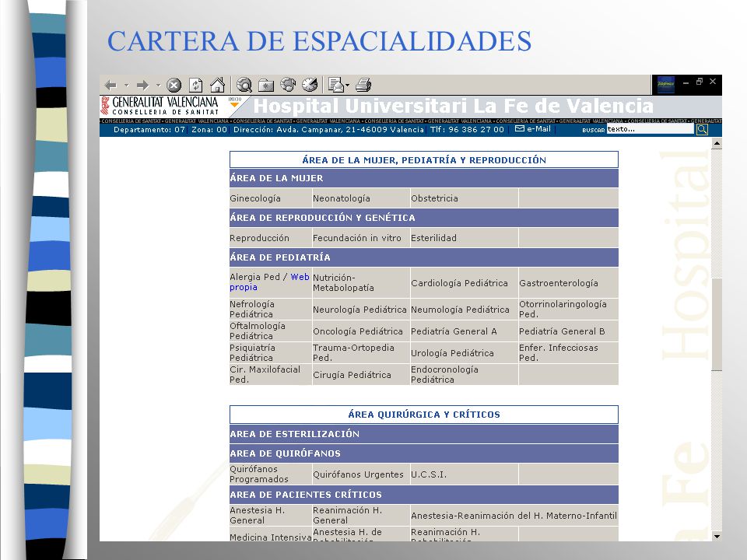Select Enfer. Infecciosas Ped. cell
The height and width of the screenshot is (560, 747).
(568, 353)
